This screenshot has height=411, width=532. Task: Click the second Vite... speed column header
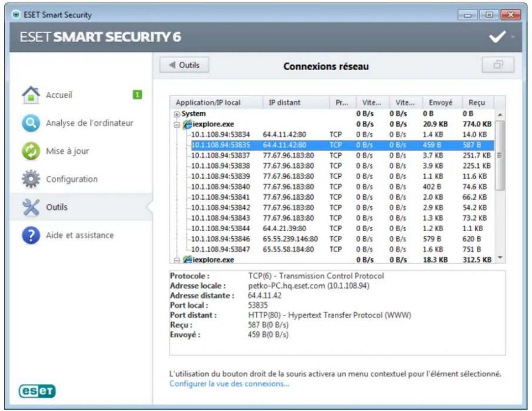(x=406, y=103)
